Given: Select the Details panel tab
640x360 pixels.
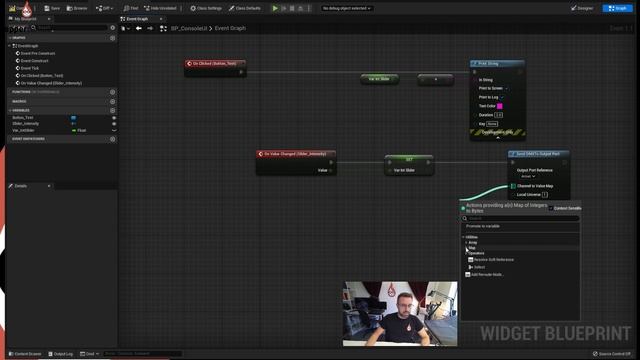Looking at the screenshot, I should point(20,186).
